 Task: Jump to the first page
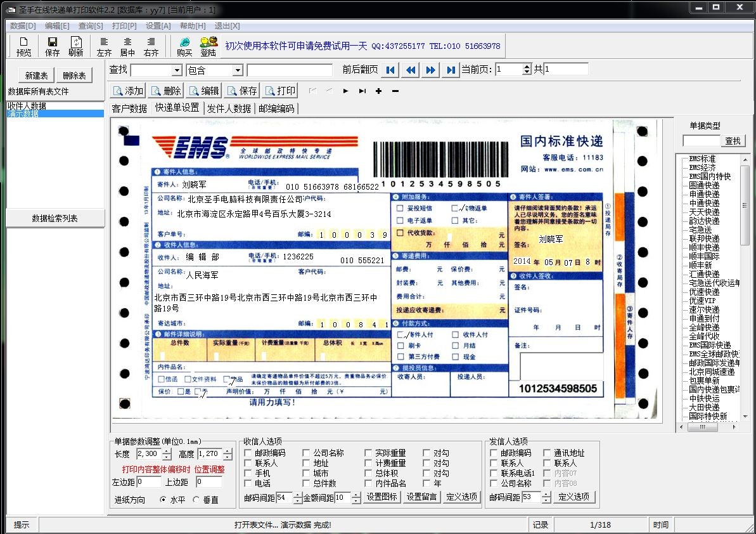pos(390,70)
